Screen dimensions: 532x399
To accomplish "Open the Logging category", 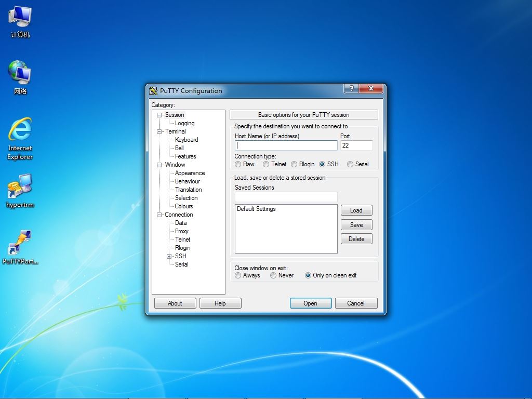I will pos(184,123).
